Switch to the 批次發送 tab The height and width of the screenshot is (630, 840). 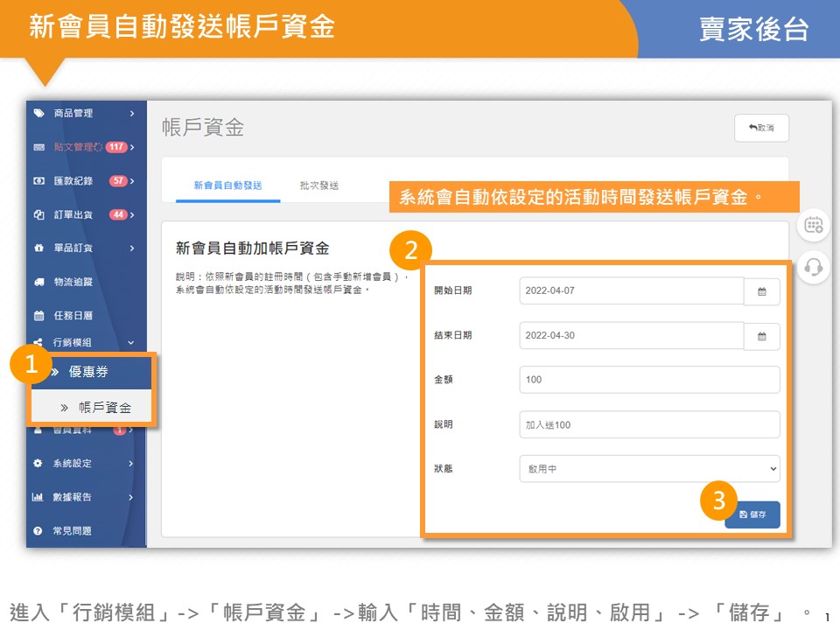click(x=318, y=185)
